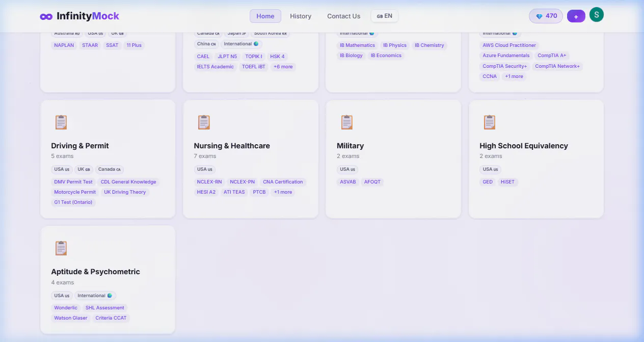Select the Military clipboard icon
The width and height of the screenshot is (644, 342).
[x=347, y=122]
